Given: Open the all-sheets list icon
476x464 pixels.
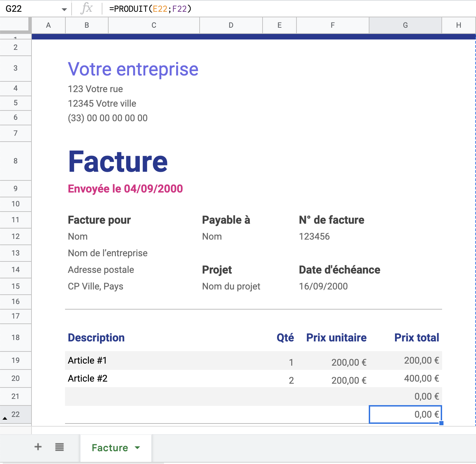Looking at the screenshot, I should [x=59, y=447].
